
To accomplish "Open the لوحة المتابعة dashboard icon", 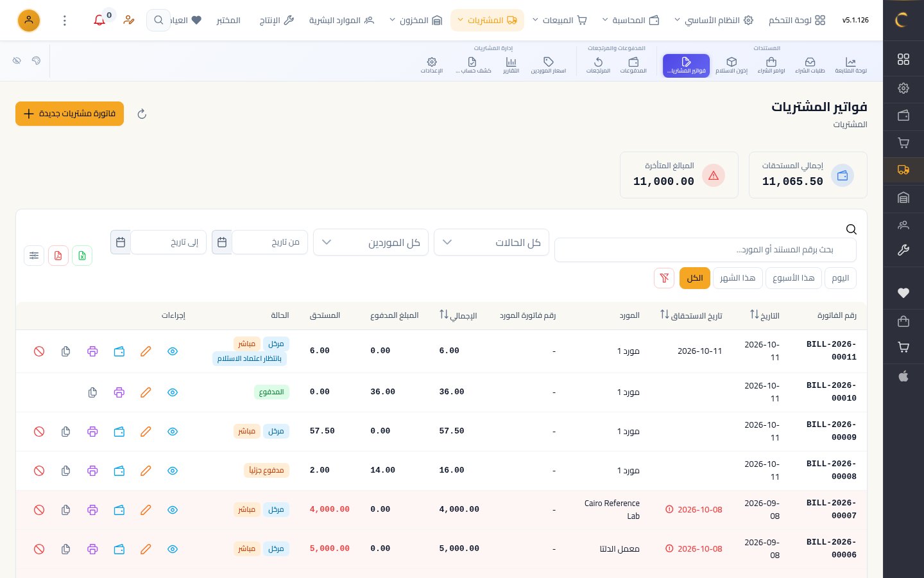I will click(x=851, y=65).
